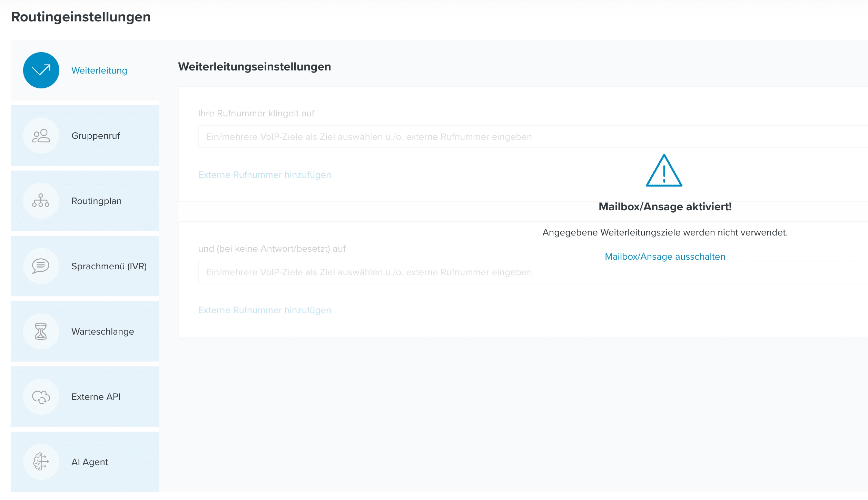Click the Sprachmenü speech bubble icon

coord(41,266)
